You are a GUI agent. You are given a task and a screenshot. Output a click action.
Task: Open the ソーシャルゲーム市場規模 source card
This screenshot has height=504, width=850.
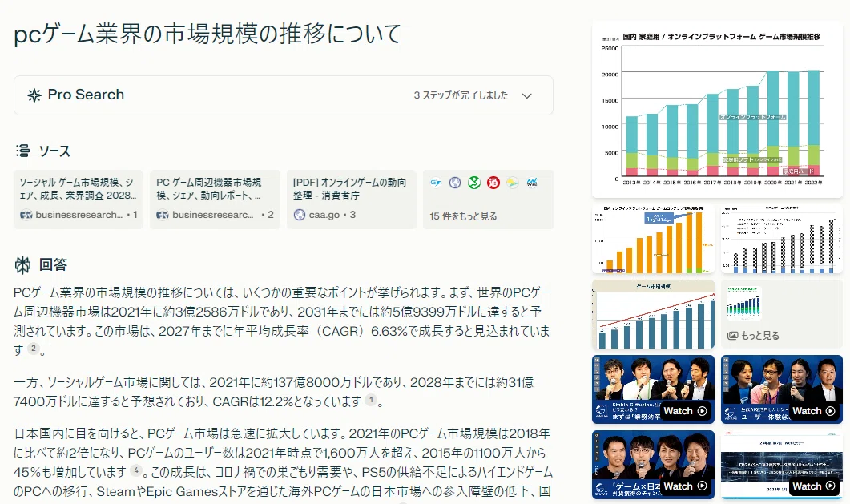click(79, 199)
